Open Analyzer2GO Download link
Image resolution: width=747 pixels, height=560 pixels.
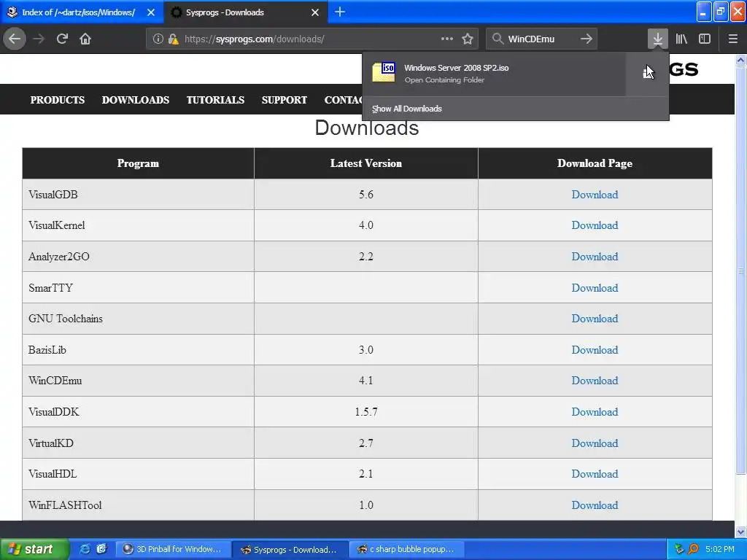point(595,256)
